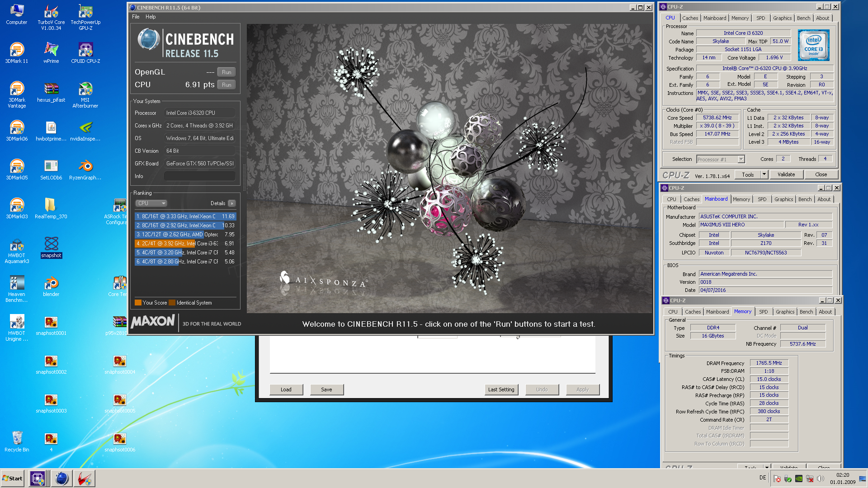Image resolution: width=868 pixels, height=488 pixels.
Task: Open the snaphsot0003 image file
Action: tap(51, 403)
